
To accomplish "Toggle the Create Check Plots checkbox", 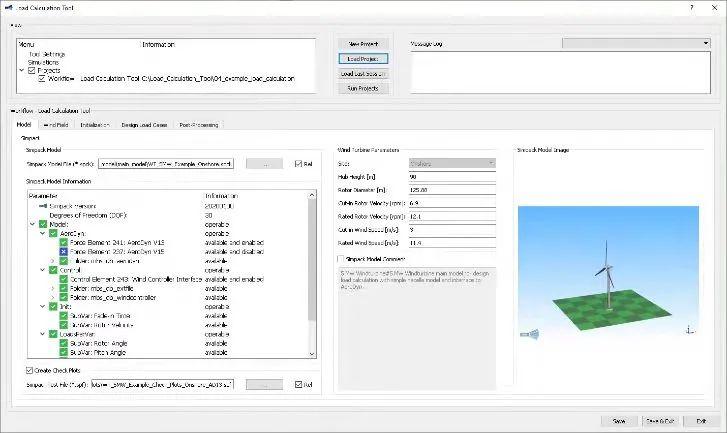I will [x=29, y=370].
